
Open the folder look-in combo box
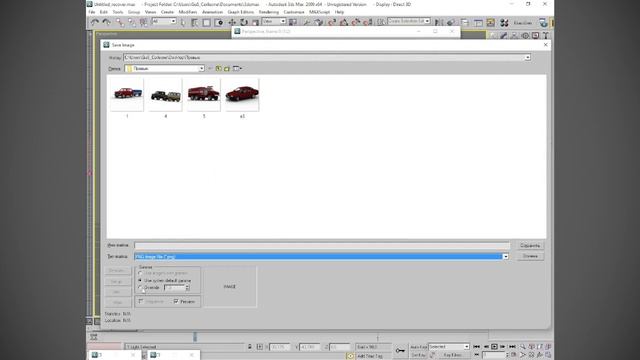(164, 69)
